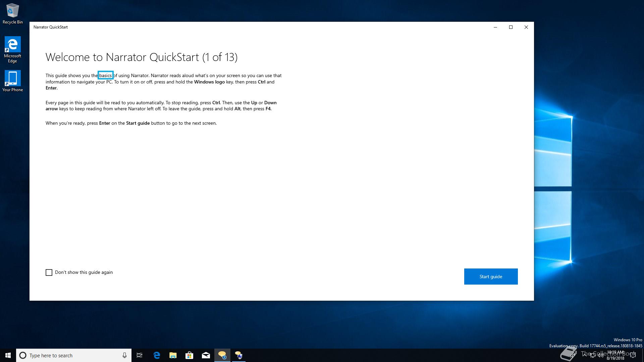Open Task View from the taskbar
Viewport: 644px width, 362px height.
140,355
